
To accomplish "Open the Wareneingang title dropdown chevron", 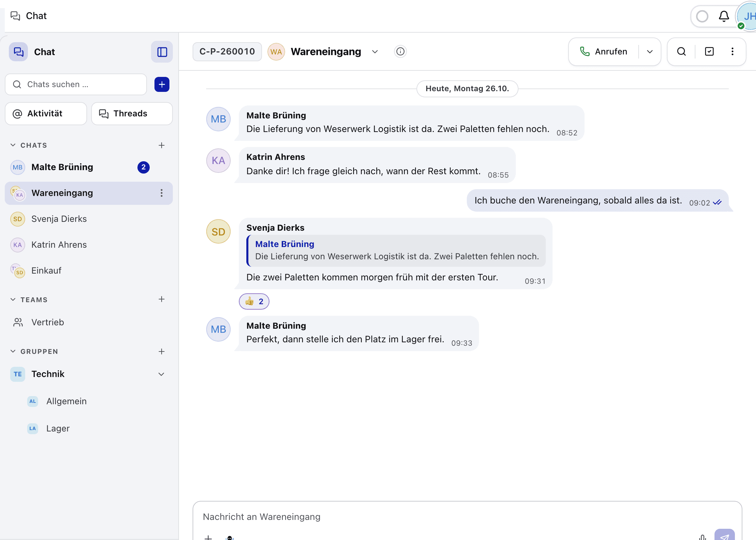I will [x=375, y=52].
